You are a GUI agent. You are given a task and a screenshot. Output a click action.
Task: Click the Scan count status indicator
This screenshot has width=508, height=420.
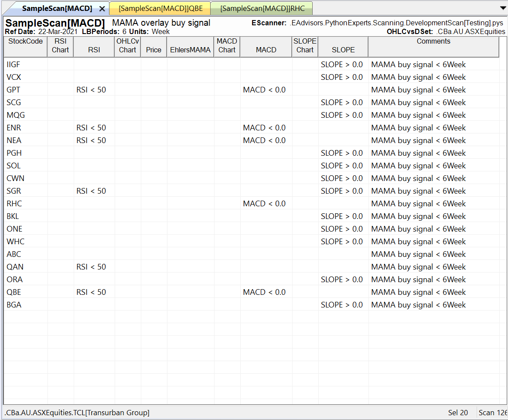(x=493, y=413)
